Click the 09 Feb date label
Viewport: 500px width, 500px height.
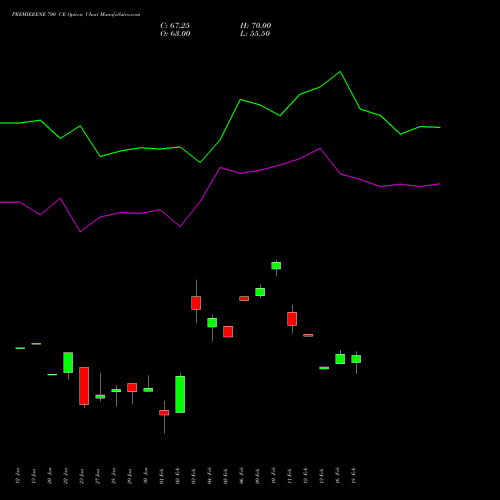258,476
